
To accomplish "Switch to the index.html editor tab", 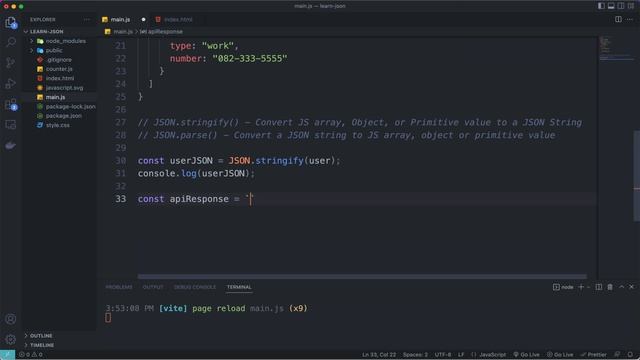I will (x=178, y=19).
